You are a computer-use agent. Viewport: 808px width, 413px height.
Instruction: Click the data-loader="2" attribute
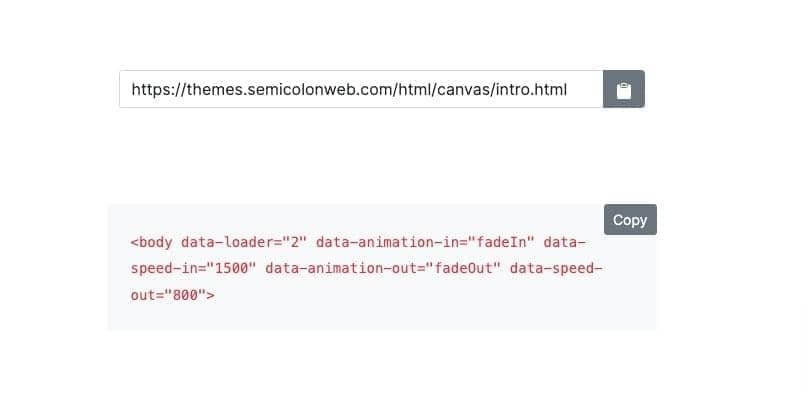tap(244, 242)
